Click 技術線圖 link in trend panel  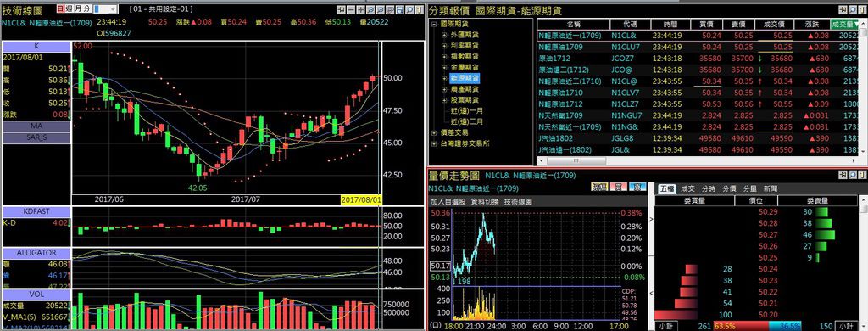(x=518, y=202)
